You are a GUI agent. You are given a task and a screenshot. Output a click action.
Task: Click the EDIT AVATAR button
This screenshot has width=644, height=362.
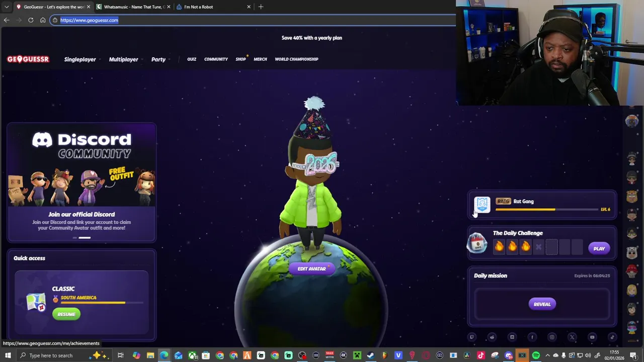[311, 268]
